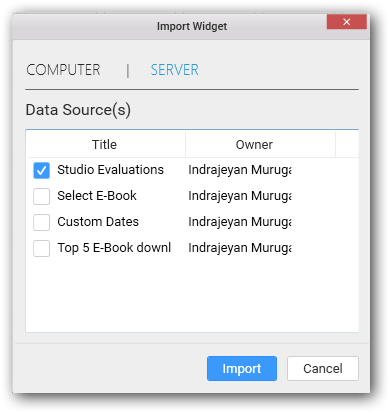Check the Top 5 E-Book downl checkbox

[41, 248]
